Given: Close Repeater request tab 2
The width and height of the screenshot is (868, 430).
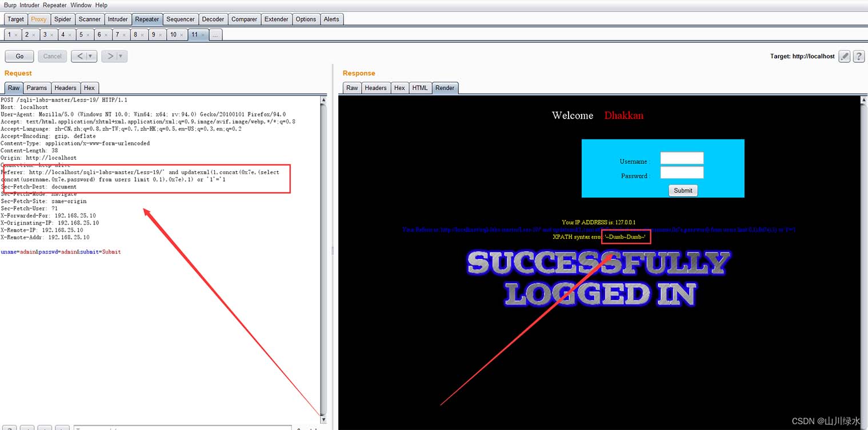Looking at the screenshot, I should pyautogui.click(x=34, y=35).
